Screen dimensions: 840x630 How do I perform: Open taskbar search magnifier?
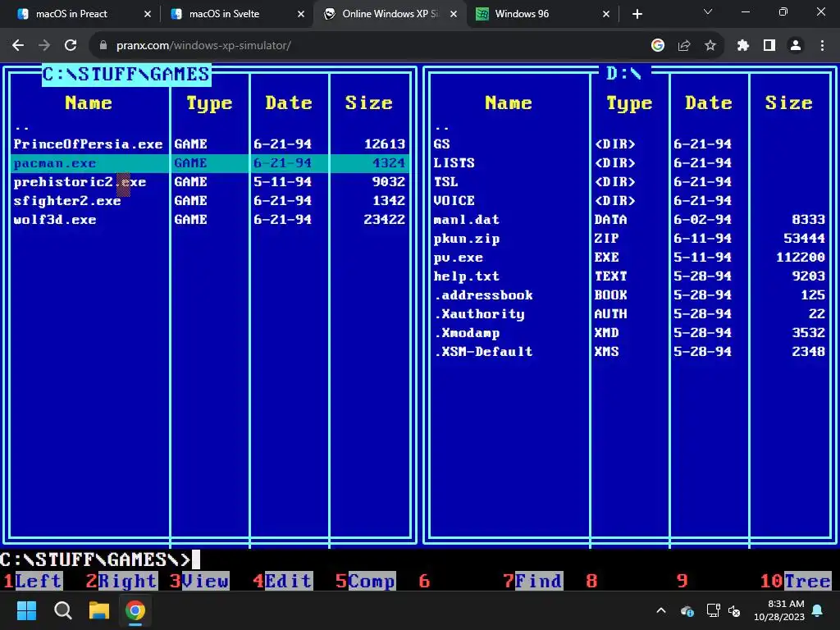click(62, 610)
